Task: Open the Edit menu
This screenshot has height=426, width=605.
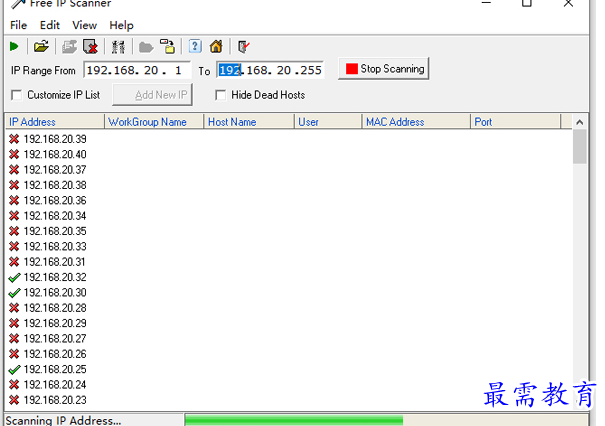Action: (x=50, y=25)
